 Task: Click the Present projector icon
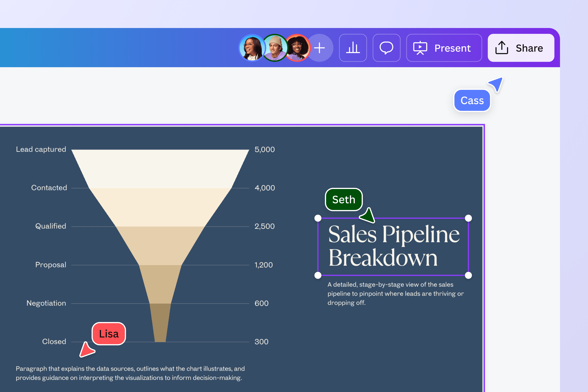(x=420, y=48)
